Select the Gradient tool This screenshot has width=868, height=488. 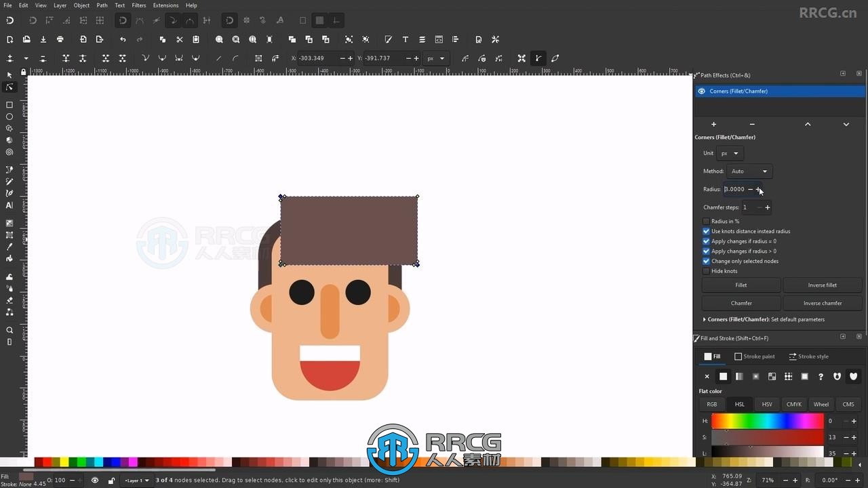9,223
